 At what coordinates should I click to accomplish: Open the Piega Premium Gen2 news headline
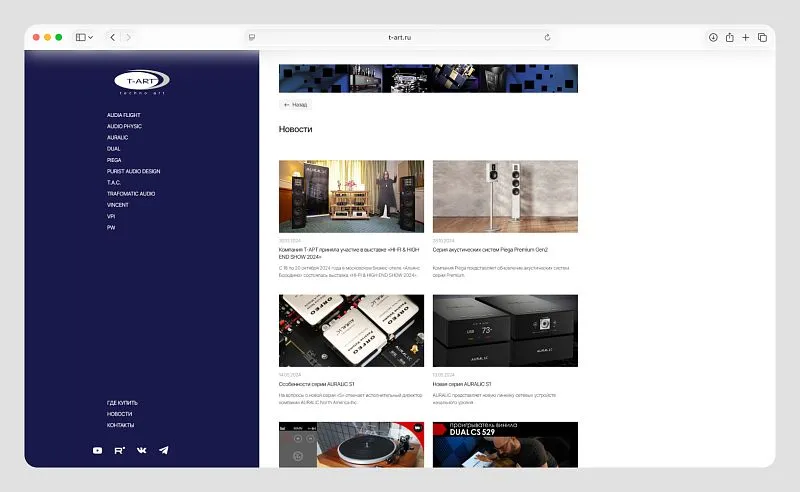(490, 250)
